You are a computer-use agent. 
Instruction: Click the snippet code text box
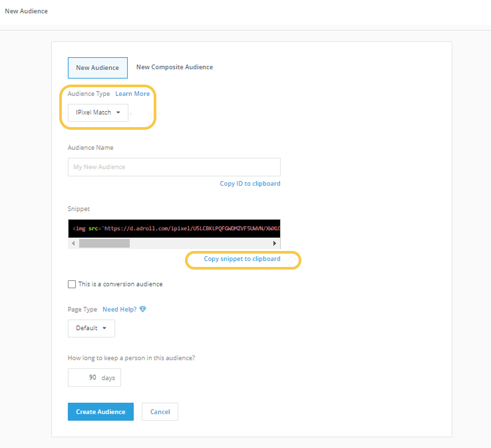[174, 228]
